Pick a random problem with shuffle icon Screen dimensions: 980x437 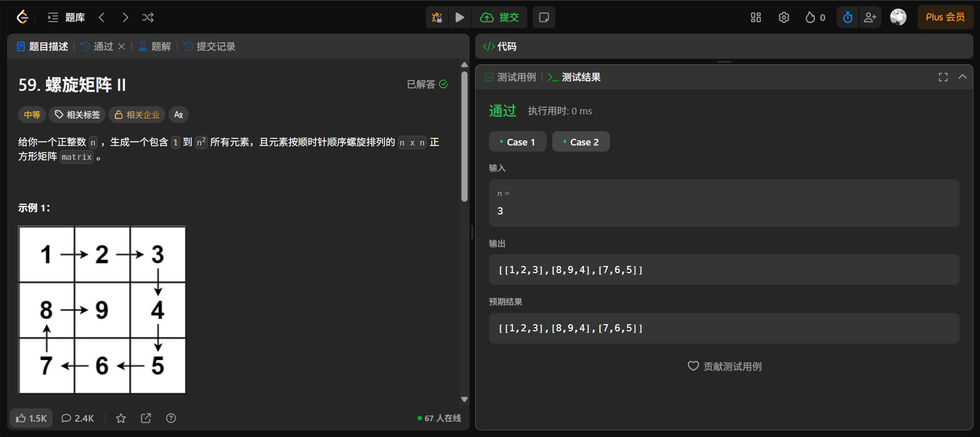pyautogui.click(x=148, y=17)
